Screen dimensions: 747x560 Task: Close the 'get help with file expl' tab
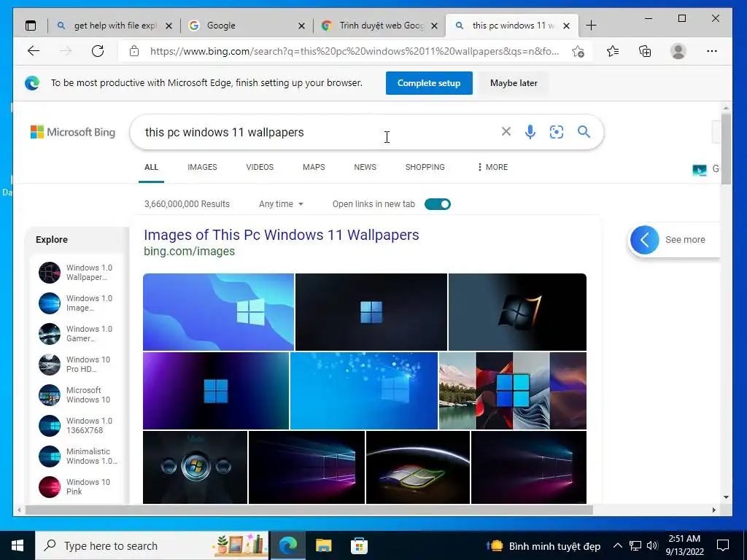[x=169, y=26]
